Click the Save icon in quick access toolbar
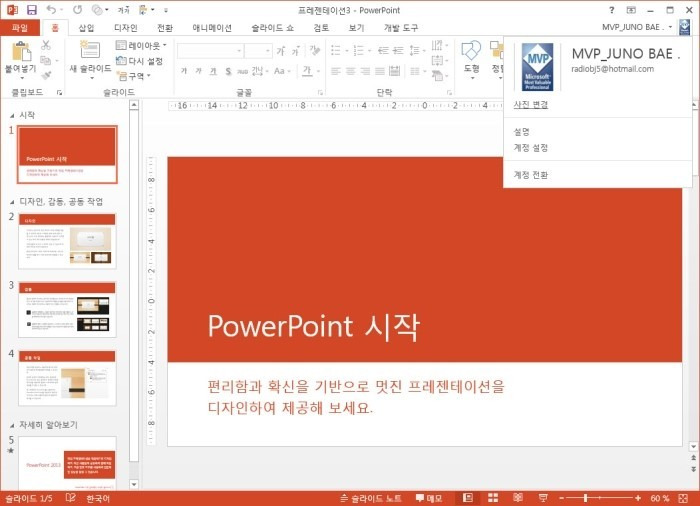Viewport: 700px width, 506px height. point(31,10)
